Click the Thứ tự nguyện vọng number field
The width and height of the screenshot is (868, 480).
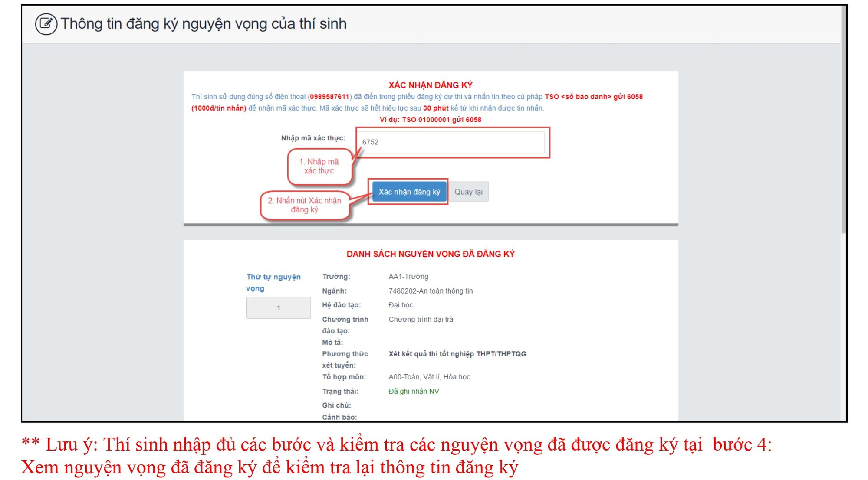coord(278,308)
